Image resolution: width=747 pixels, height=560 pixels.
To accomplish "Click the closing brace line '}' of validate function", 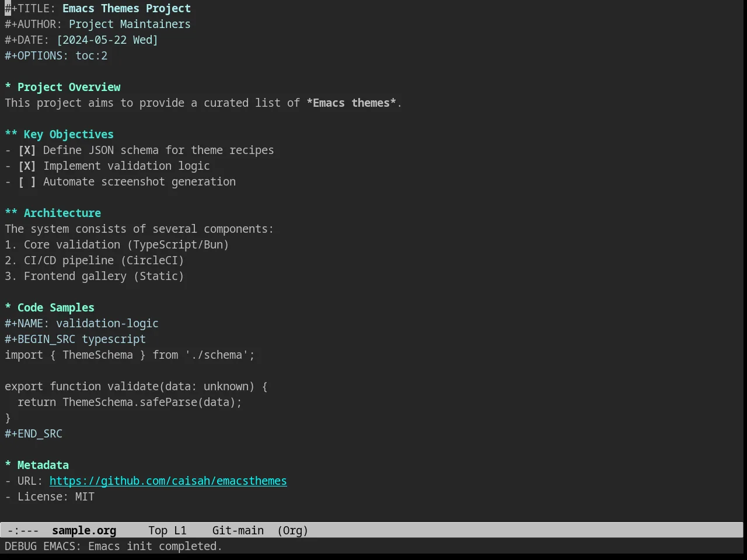I will (x=8, y=418).
